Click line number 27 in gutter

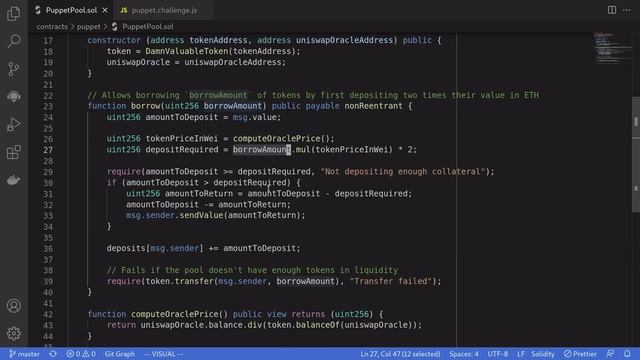48,150
